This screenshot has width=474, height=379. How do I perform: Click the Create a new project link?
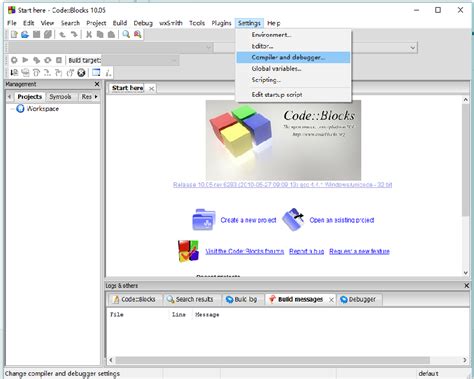tap(248, 220)
